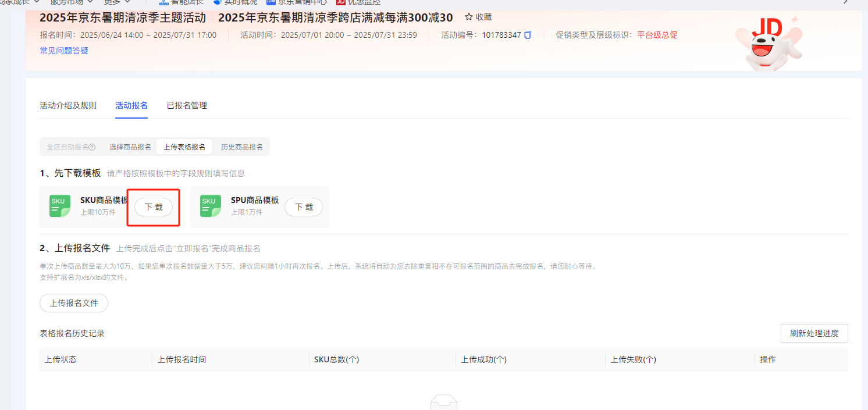Select the 选择商品报名 option
Image resolution: width=868 pixels, height=410 pixels.
[130, 147]
